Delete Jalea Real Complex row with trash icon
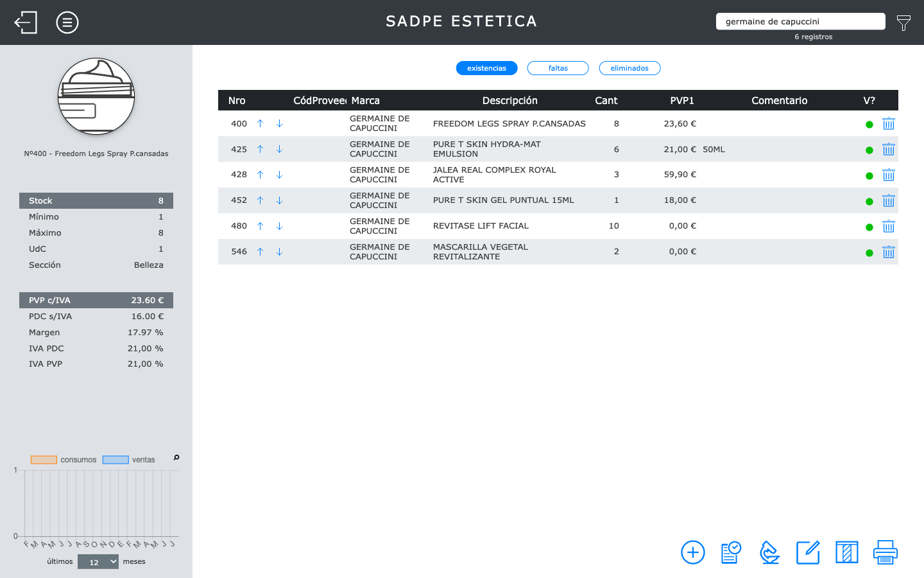Viewport: 924px width, 578px height. pyautogui.click(x=888, y=175)
